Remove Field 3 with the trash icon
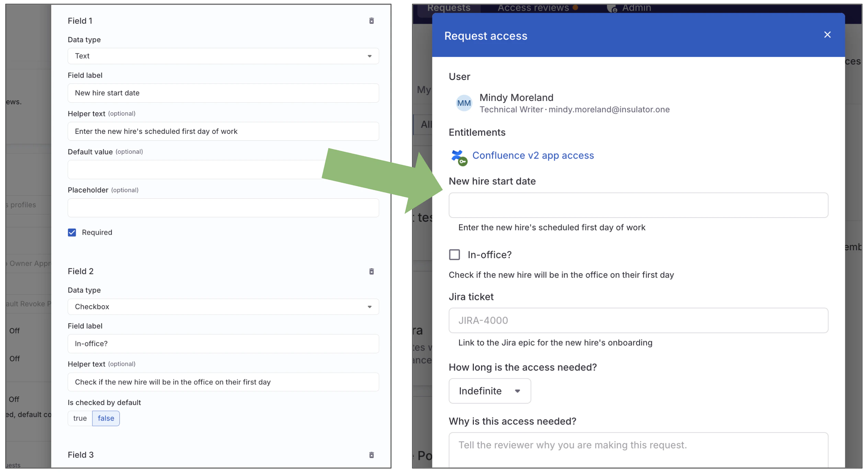The width and height of the screenshot is (868, 473). (372, 455)
